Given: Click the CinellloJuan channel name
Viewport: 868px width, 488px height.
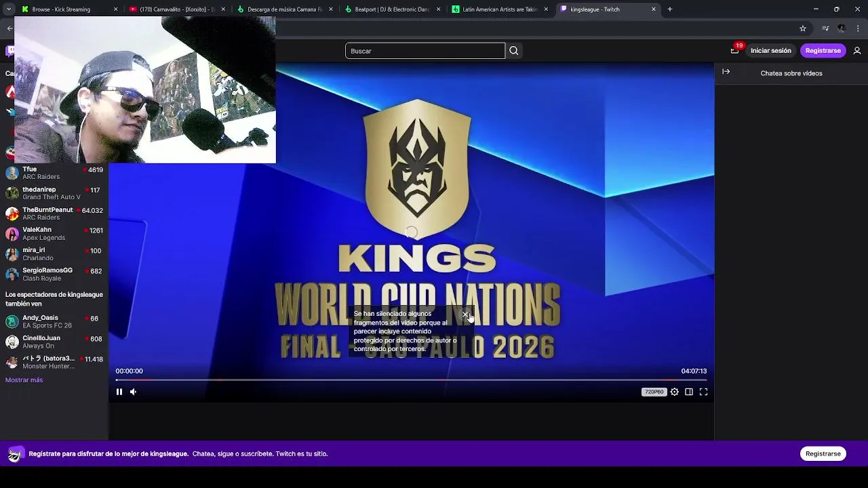Looking at the screenshot, I should 41,338.
